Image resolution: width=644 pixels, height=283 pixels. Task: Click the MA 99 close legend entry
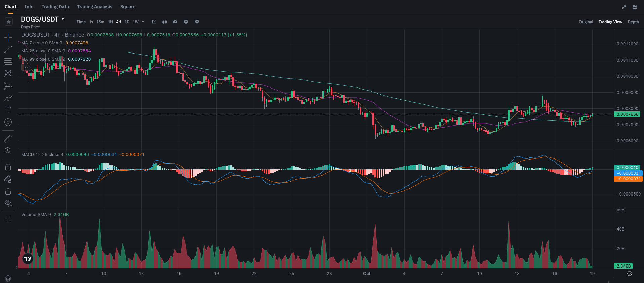[43, 59]
